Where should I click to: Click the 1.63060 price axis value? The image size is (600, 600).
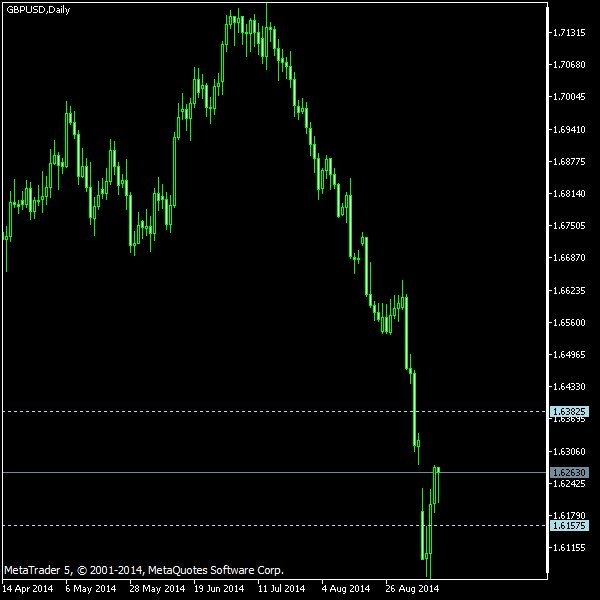pos(569,452)
